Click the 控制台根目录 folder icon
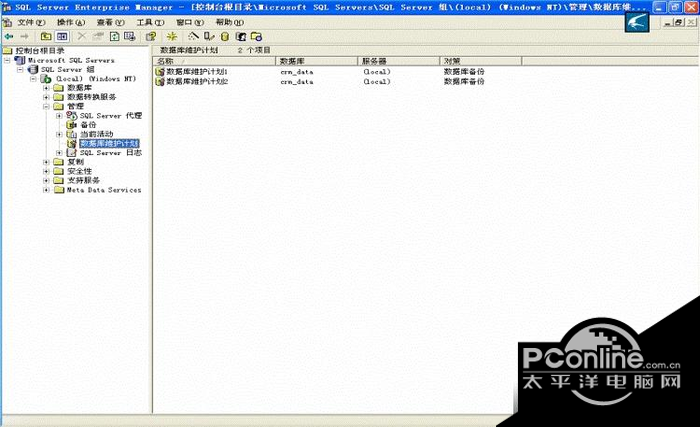 coord(8,50)
